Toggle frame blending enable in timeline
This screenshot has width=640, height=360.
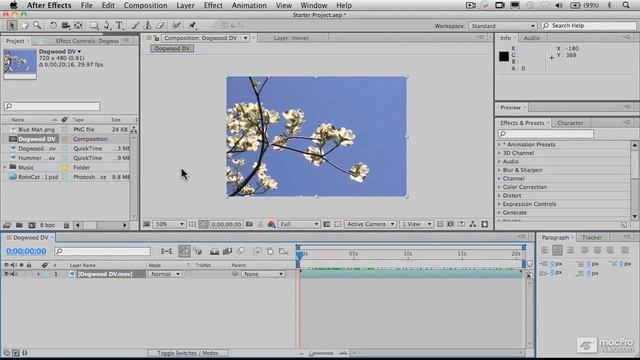click(x=227, y=251)
